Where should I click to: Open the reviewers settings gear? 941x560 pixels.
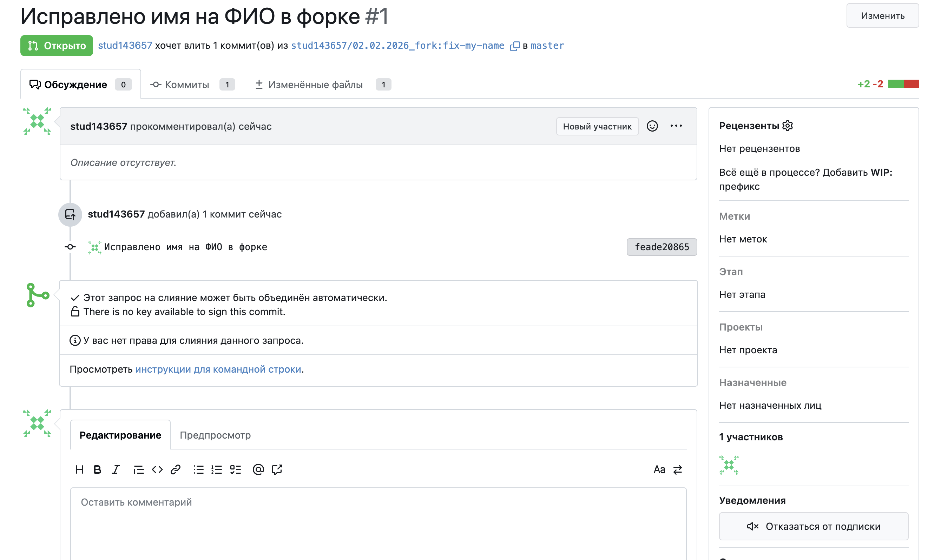click(x=787, y=126)
